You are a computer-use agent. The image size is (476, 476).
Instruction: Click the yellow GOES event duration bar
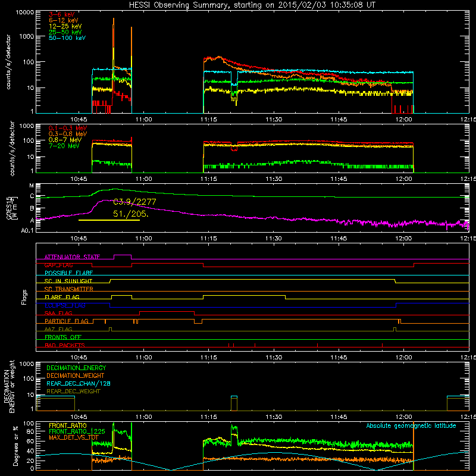point(109,220)
